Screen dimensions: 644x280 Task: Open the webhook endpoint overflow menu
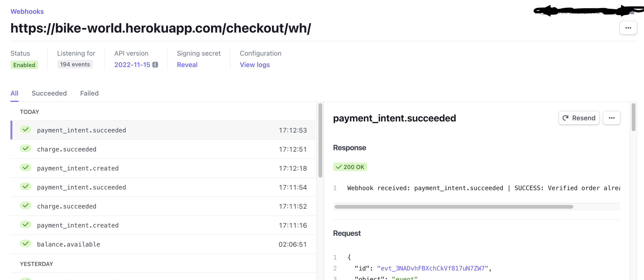pyautogui.click(x=628, y=28)
